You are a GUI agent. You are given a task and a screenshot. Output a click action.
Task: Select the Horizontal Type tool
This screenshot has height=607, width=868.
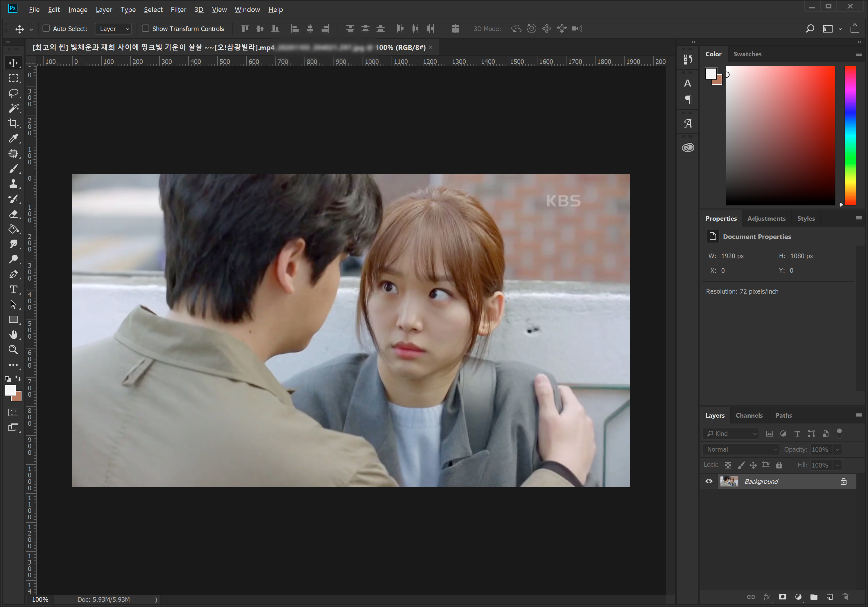(x=13, y=290)
